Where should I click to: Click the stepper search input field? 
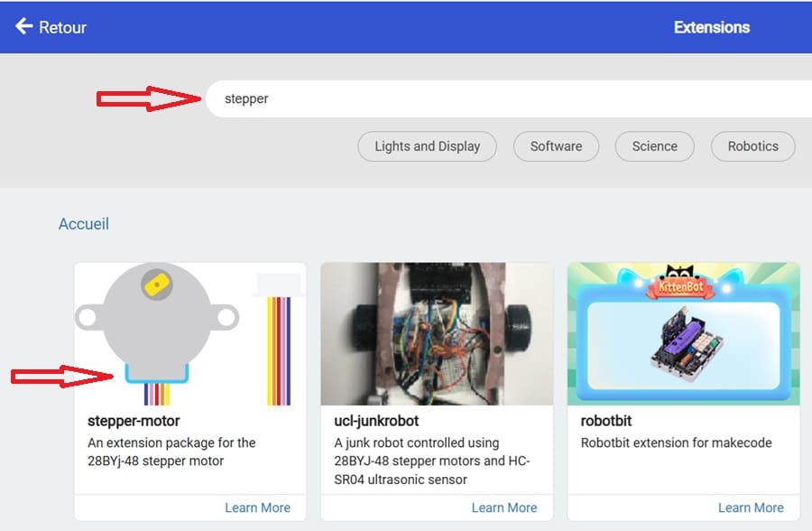click(x=505, y=98)
